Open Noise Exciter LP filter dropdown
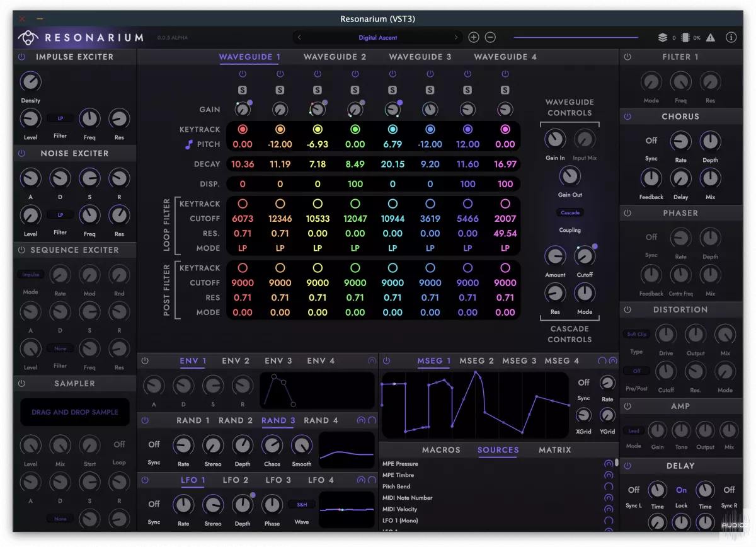This screenshot has height=547, width=756. pyautogui.click(x=60, y=214)
